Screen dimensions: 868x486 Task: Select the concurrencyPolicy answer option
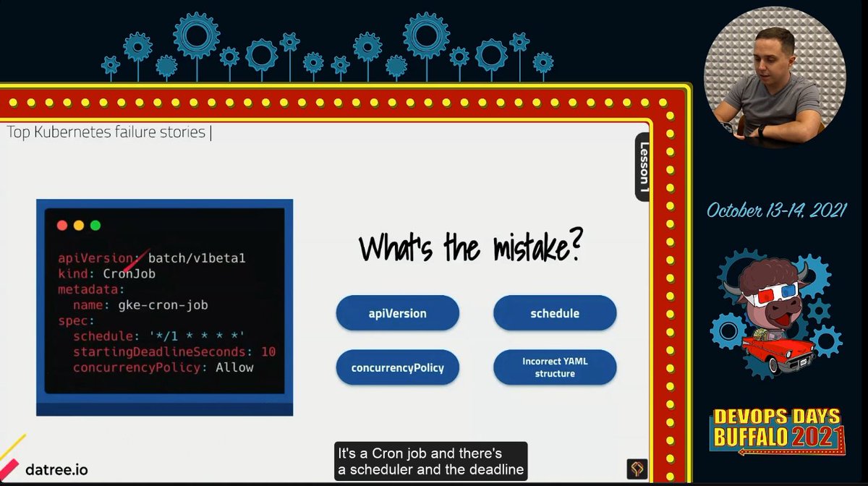pos(397,367)
